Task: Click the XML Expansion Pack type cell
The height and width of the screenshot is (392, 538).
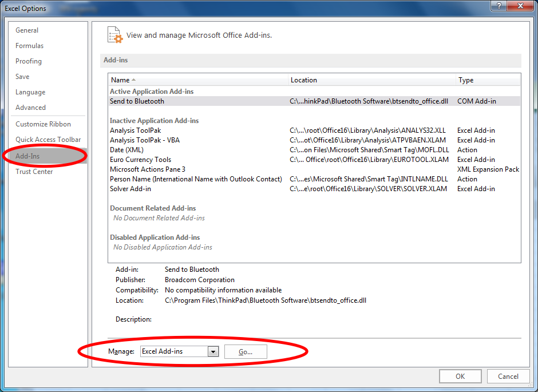Action: pos(488,169)
